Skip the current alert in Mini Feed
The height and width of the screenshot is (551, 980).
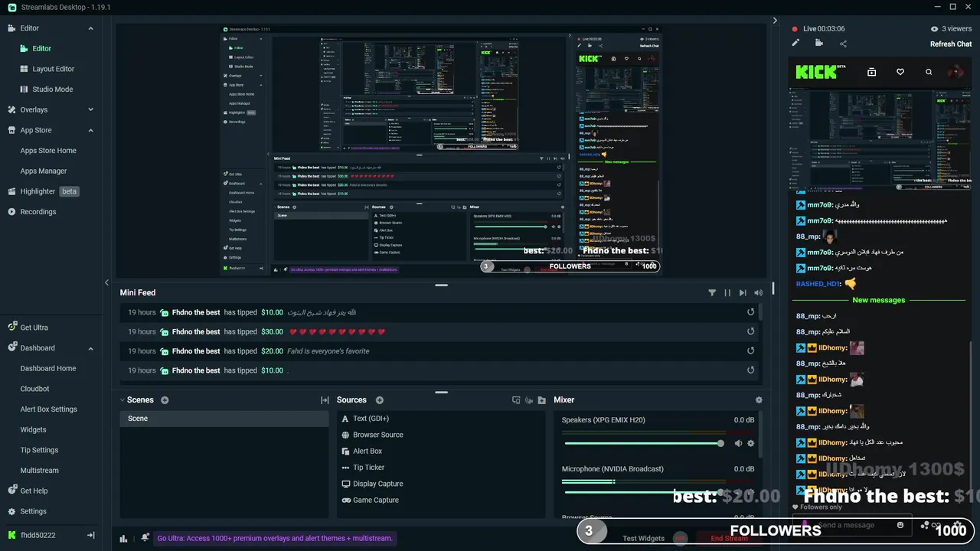pos(743,292)
